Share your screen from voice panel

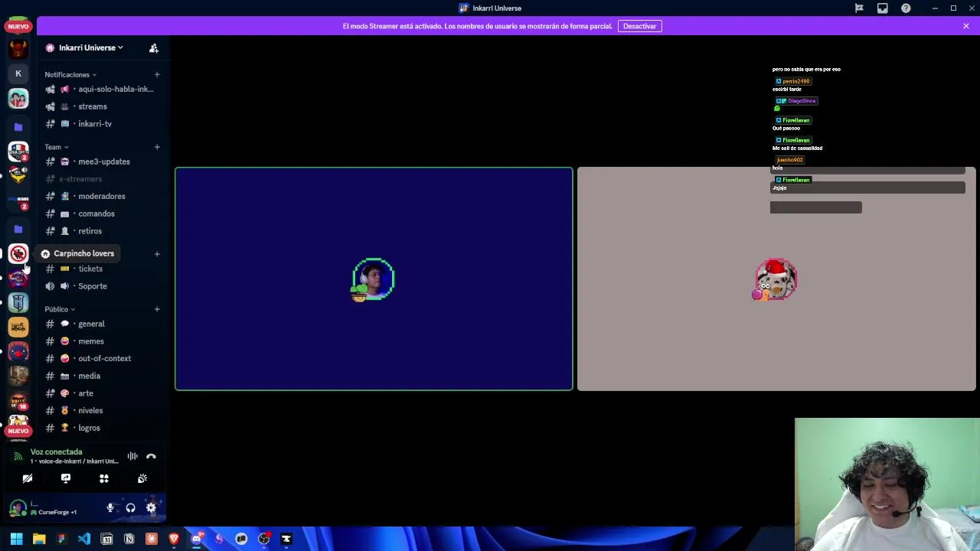tap(66, 478)
